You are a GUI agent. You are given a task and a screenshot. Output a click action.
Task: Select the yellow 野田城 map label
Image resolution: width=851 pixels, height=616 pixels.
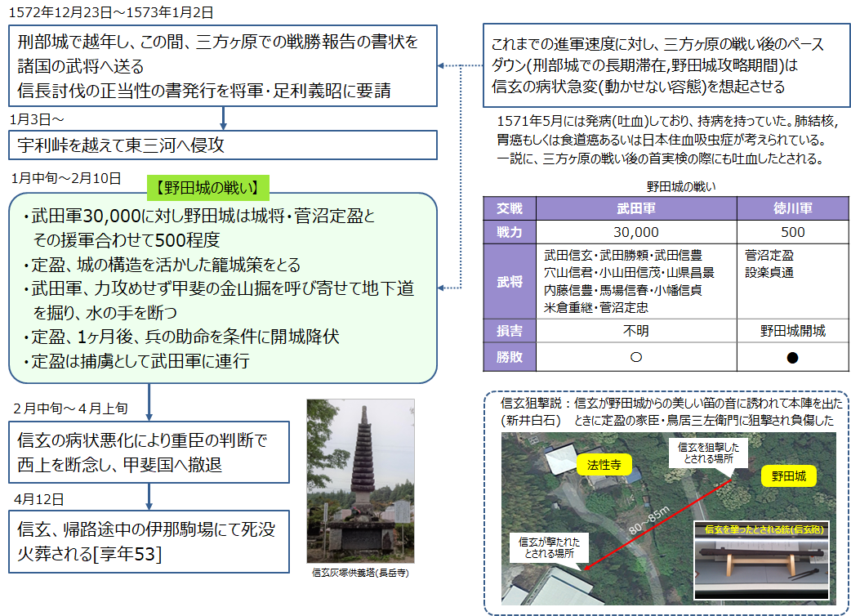[790, 476]
